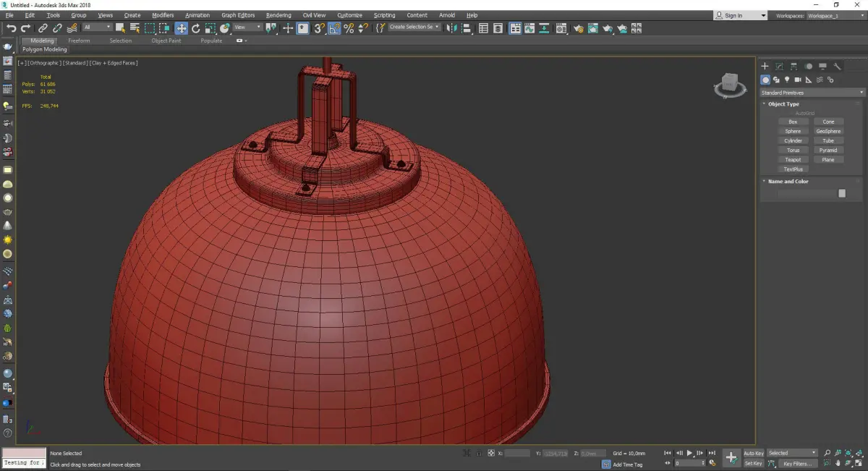Image resolution: width=868 pixels, height=471 pixels.
Task: Collapse the Object Type rollout
Action: (783, 104)
